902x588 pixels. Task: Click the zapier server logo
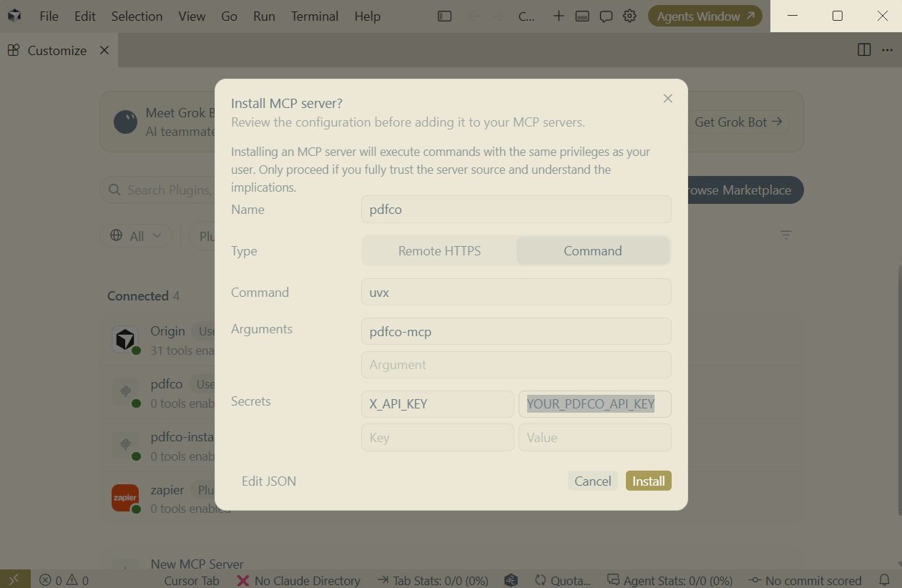[125, 498]
